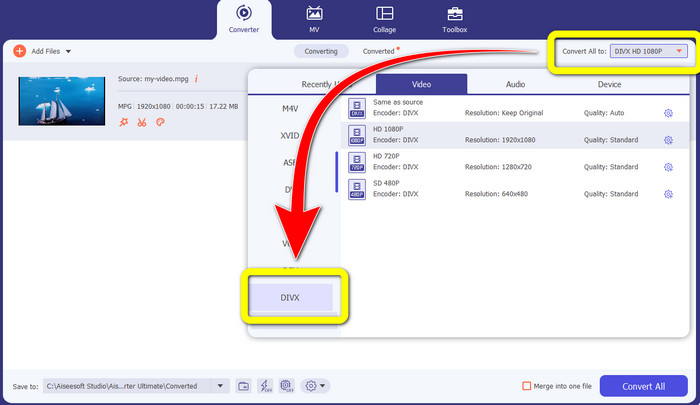Image resolution: width=700 pixels, height=405 pixels.
Task: Select the Video format tab
Action: [x=421, y=84]
